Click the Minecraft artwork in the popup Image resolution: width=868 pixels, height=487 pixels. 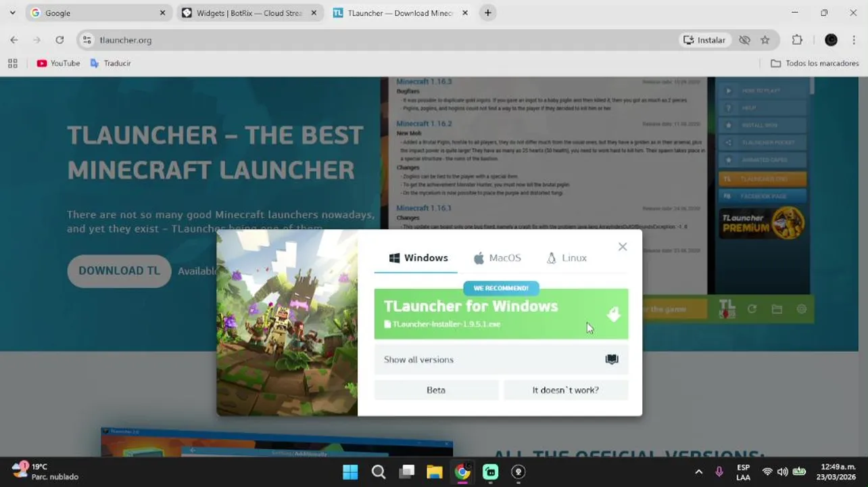[x=287, y=323]
